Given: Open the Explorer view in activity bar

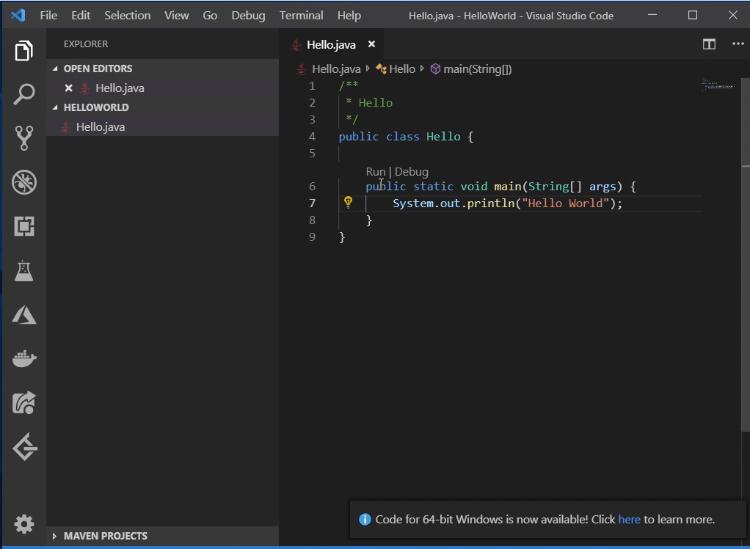Looking at the screenshot, I should [x=24, y=50].
